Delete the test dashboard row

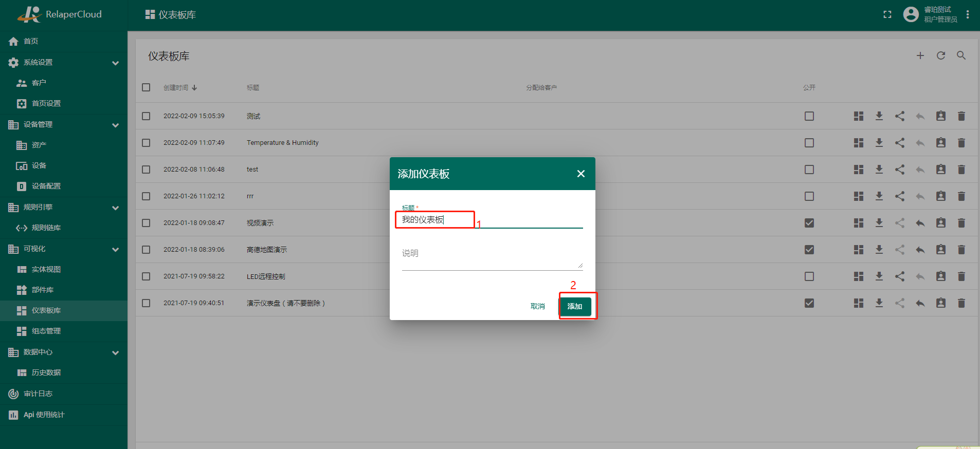(961, 170)
